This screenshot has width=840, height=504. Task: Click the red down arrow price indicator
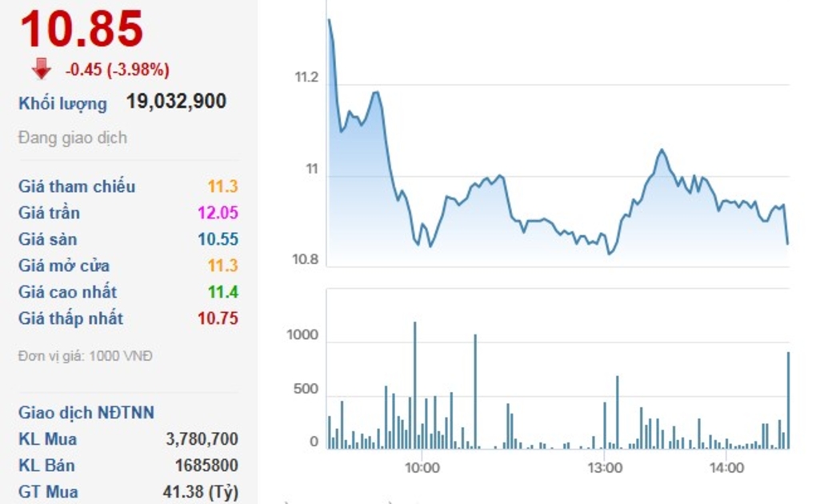(41, 70)
